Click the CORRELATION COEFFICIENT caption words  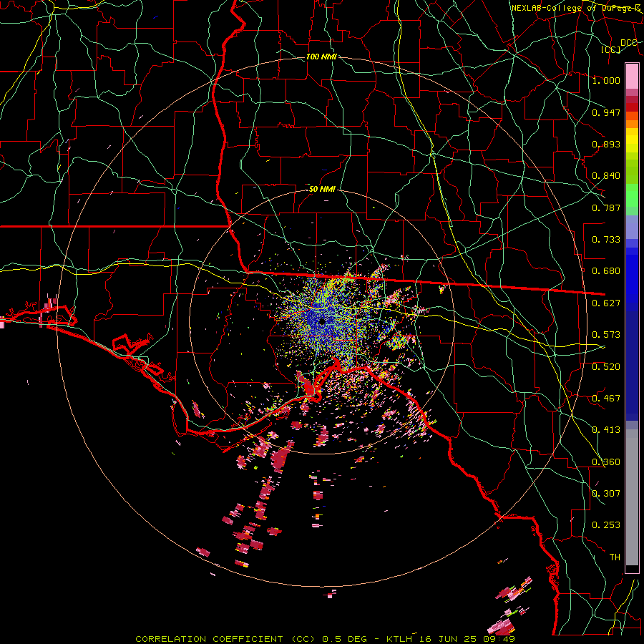coord(209,639)
